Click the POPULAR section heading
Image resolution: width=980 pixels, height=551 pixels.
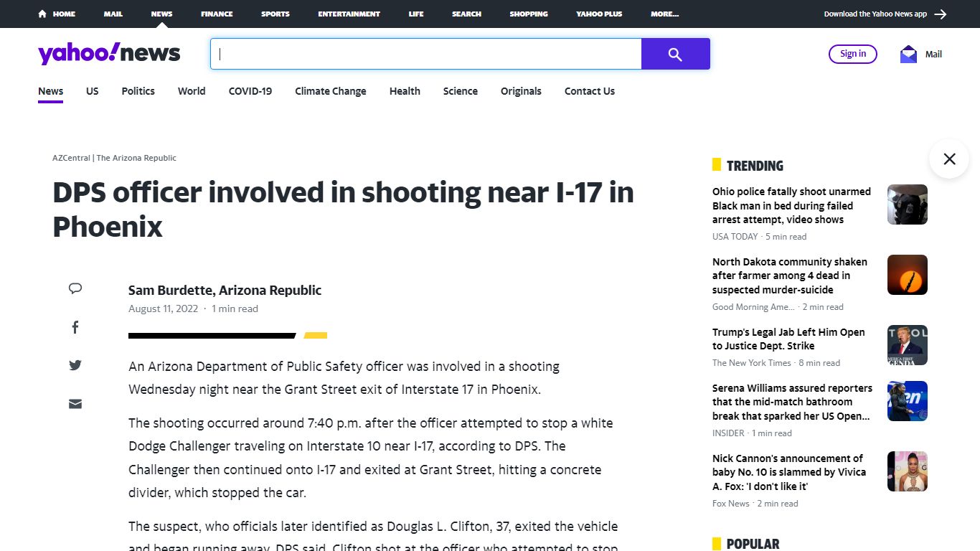pos(753,544)
